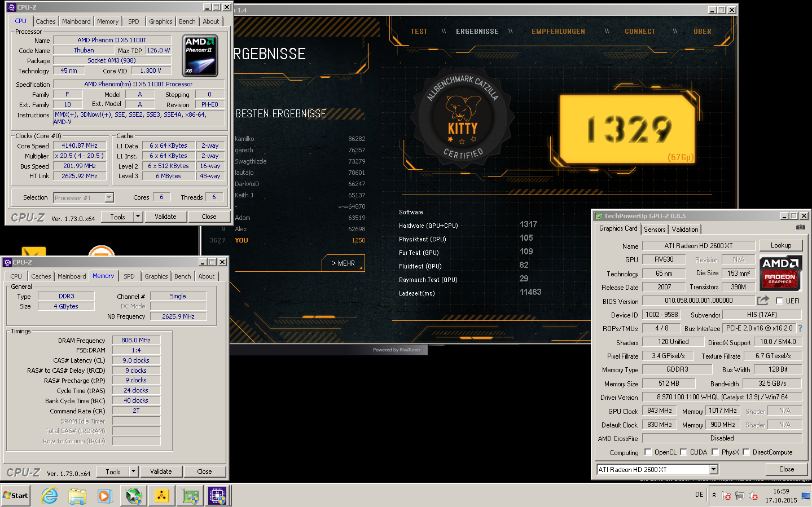The width and height of the screenshot is (812, 507).
Task: Toggle the DirectCompute checkbox
Action: pyautogui.click(x=746, y=452)
